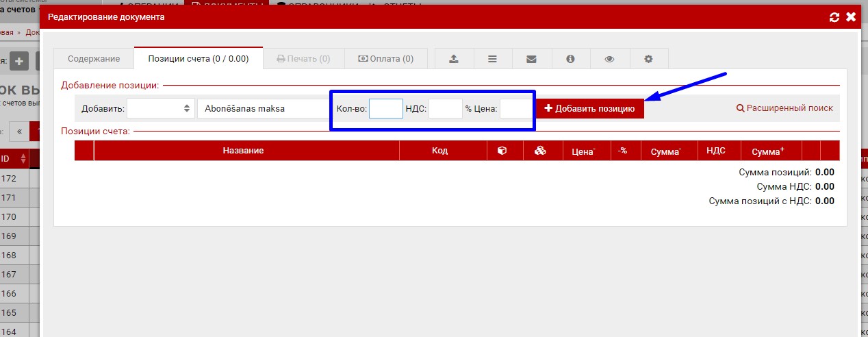
Task: Click into the НДС percent field
Action: point(446,108)
